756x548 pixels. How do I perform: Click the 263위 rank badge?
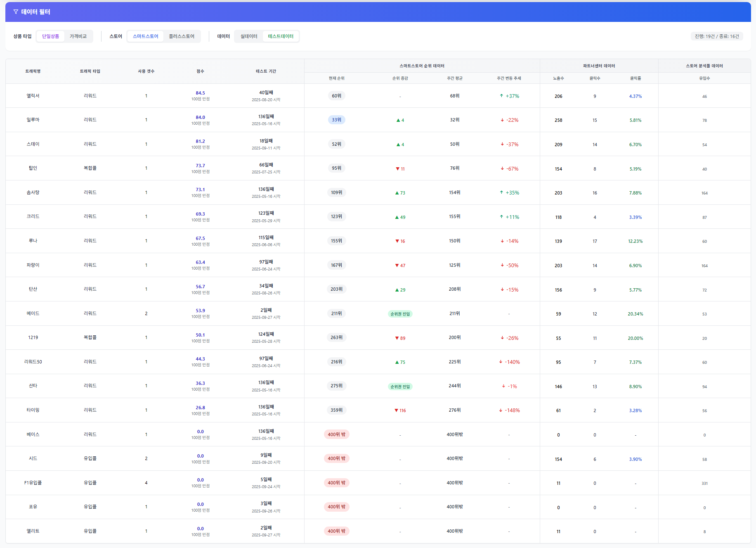337,337
